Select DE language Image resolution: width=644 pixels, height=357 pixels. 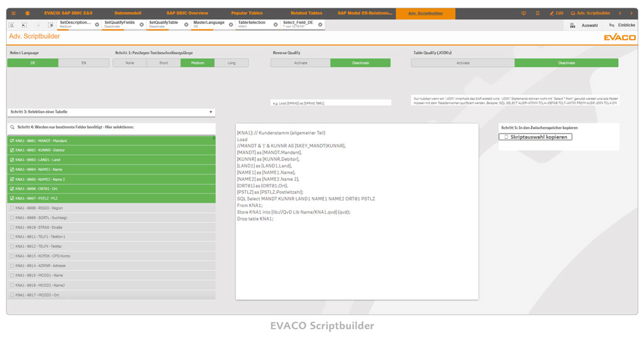point(33,63)
